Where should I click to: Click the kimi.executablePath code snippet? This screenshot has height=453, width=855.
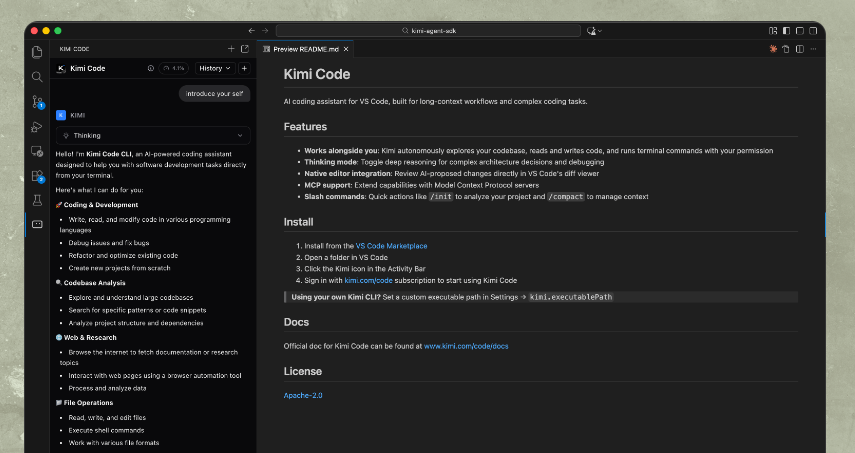[571, 297]
